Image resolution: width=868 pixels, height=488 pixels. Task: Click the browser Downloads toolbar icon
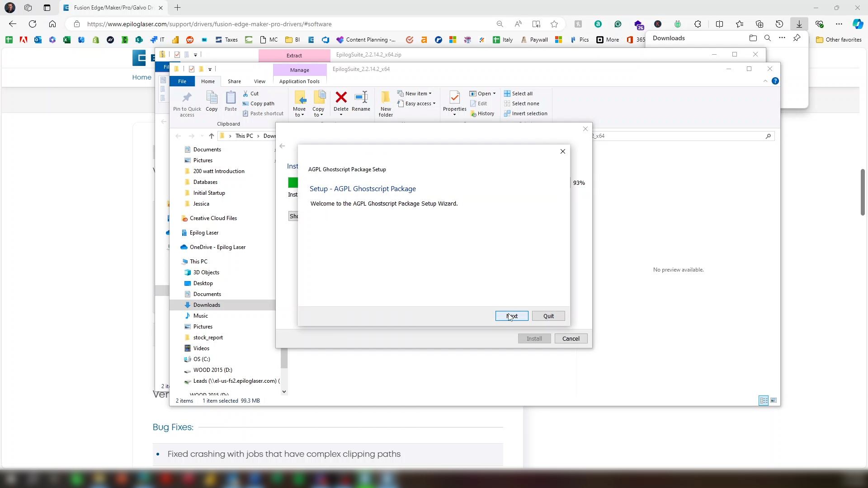click(799, 24)
